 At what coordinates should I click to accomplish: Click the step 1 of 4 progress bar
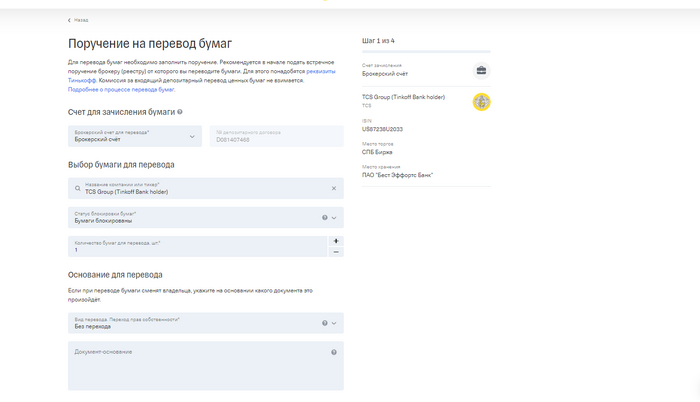pyautogui.click(x=426, y=51)
